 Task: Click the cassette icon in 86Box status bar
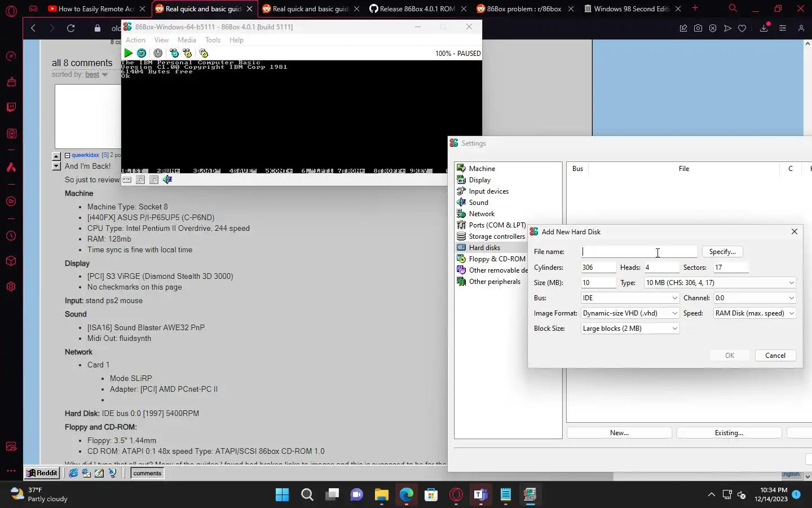pos(127,179)
